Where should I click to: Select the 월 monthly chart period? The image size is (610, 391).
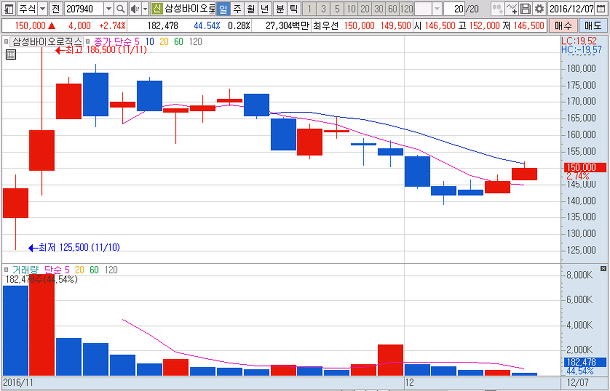point(251,8)
